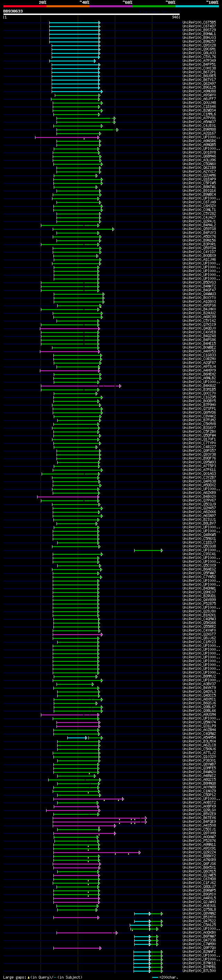This screenshot has height=980, width=222.
Task: Click the green alignment bar for UniRef100_A7PV91
Action: [86, 118]
